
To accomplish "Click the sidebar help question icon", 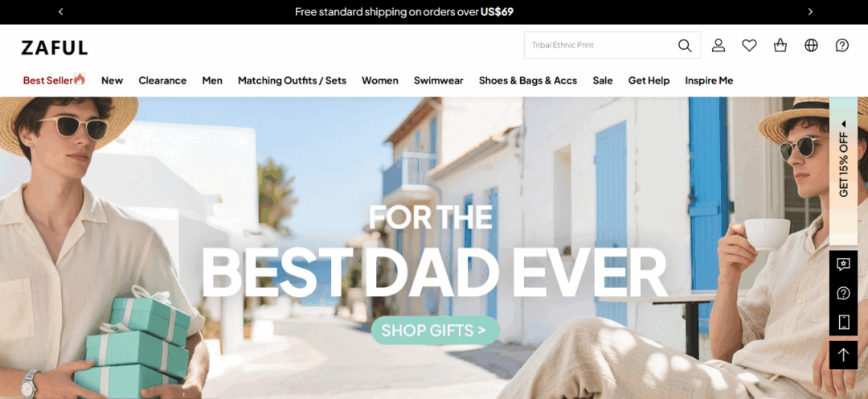I will click(x=843, y=293).
